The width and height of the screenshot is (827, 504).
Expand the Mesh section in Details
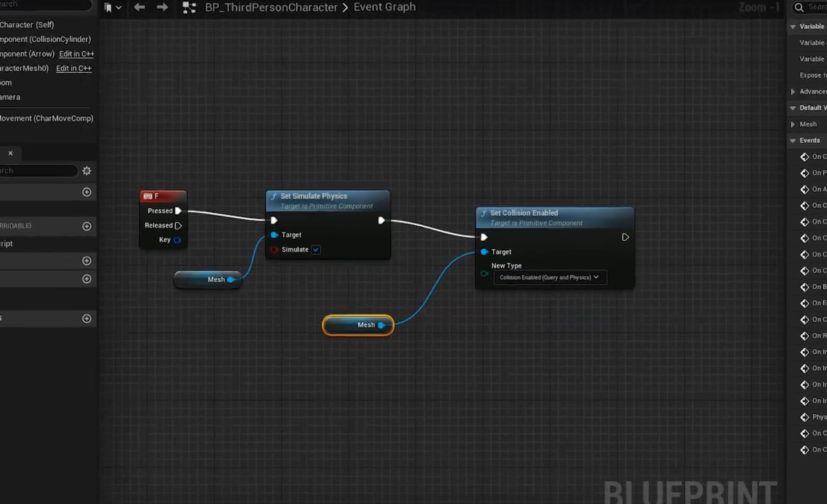pos(792,124)
